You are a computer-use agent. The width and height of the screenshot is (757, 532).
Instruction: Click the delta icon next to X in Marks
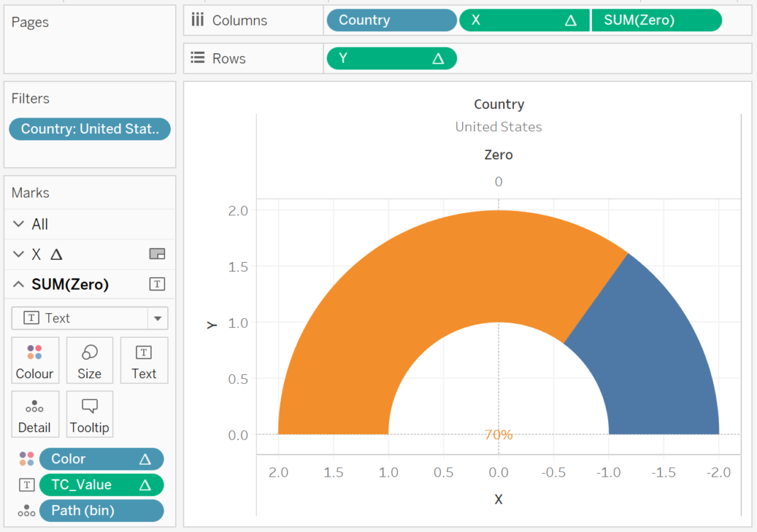57,254
